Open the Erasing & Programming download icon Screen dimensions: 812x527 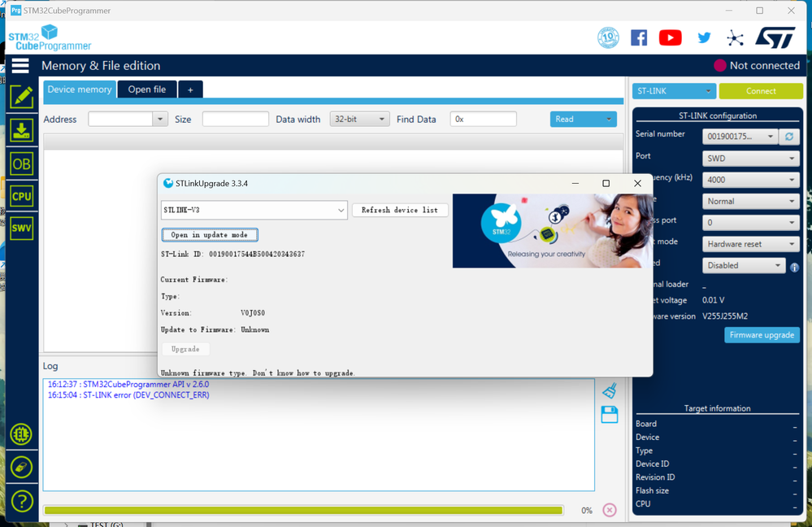click(21, 130)
